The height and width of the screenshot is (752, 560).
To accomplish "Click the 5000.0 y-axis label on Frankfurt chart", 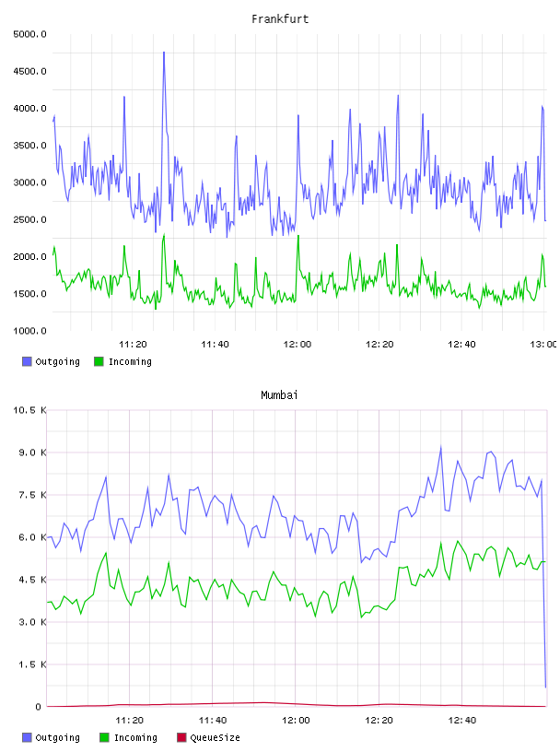I will [29, 34].
